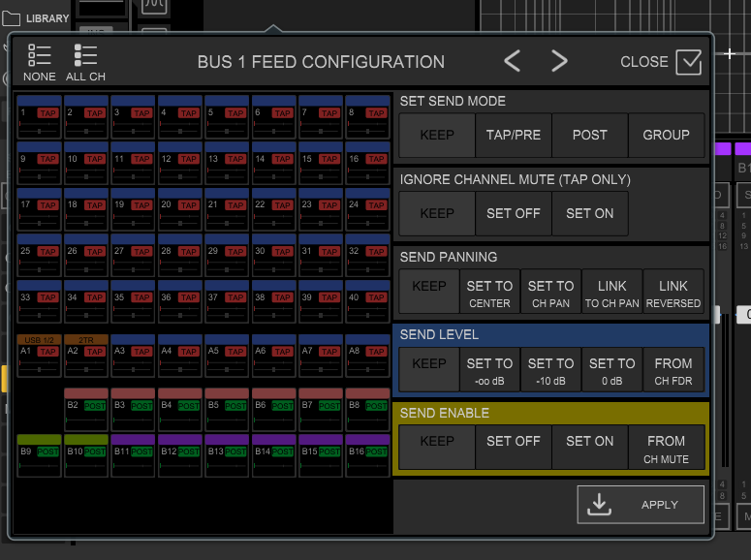Select bus B6 tile
The width and height of the screenshot is (751, 560).
(273, 410)
